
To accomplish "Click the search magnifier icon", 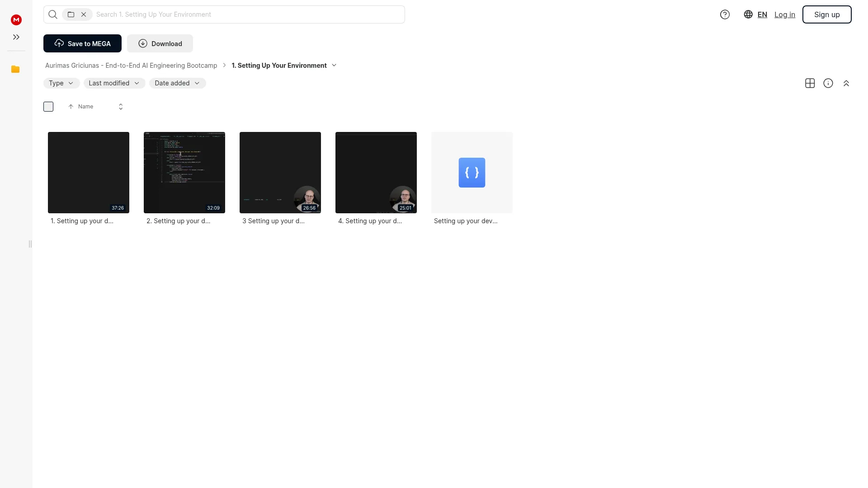I will (53, 14).
